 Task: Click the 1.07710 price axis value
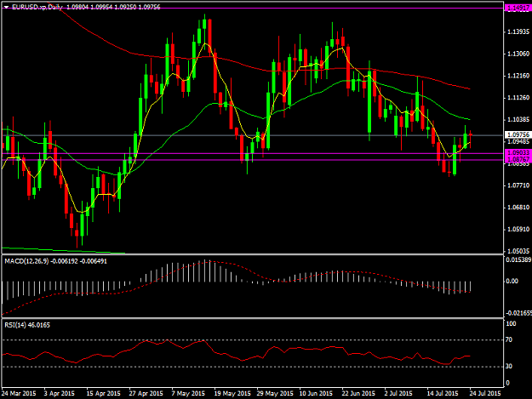click(x=518, y=185)
